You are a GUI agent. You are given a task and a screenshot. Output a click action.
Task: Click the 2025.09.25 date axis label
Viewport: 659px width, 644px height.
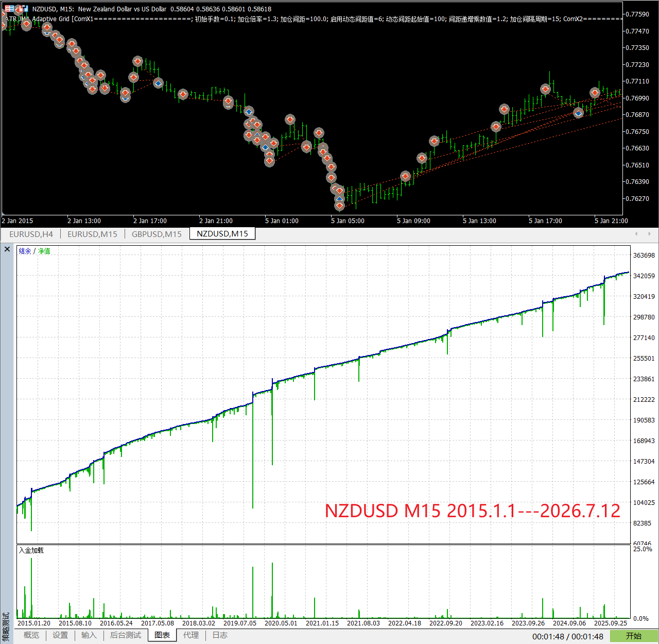click(x=611, y=623)
